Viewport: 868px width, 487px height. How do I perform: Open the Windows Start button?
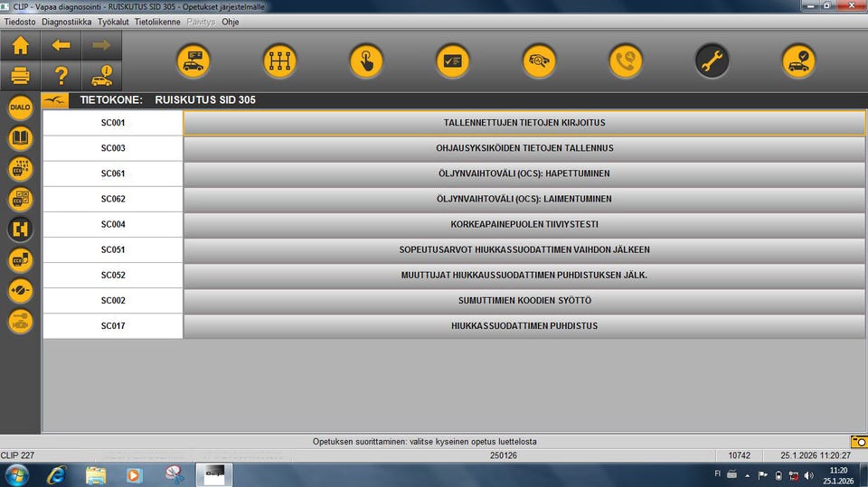[x=17, y=475]
